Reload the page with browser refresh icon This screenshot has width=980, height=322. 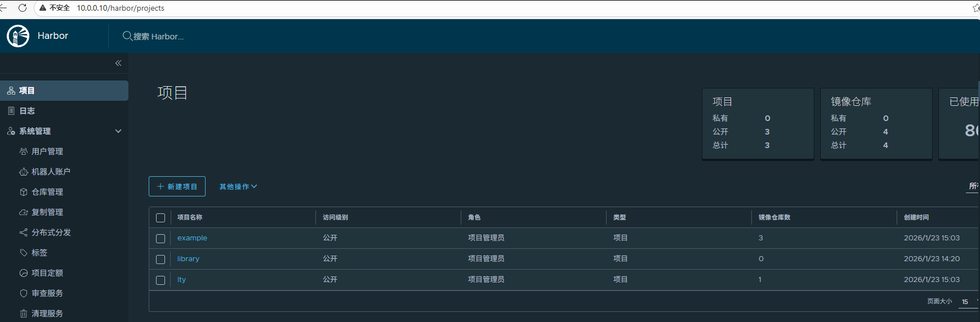(x=23, y=8)
